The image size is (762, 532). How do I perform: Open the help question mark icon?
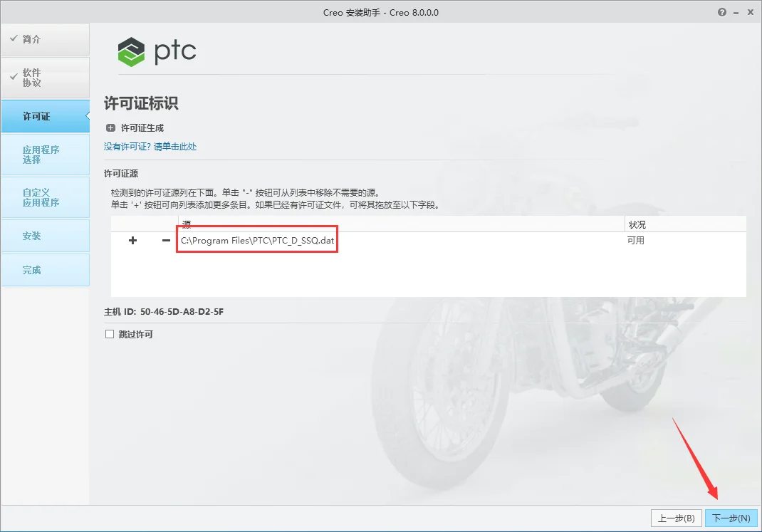[x=722, y=12]
